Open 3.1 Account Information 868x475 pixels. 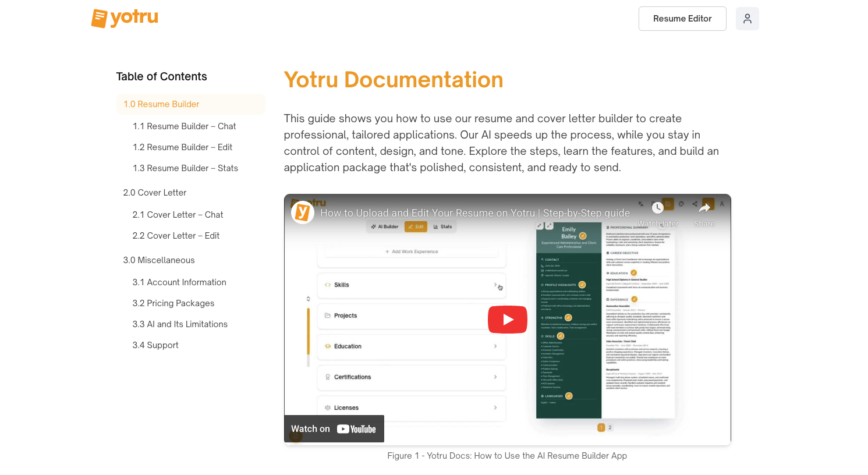(x=179, y=282)
